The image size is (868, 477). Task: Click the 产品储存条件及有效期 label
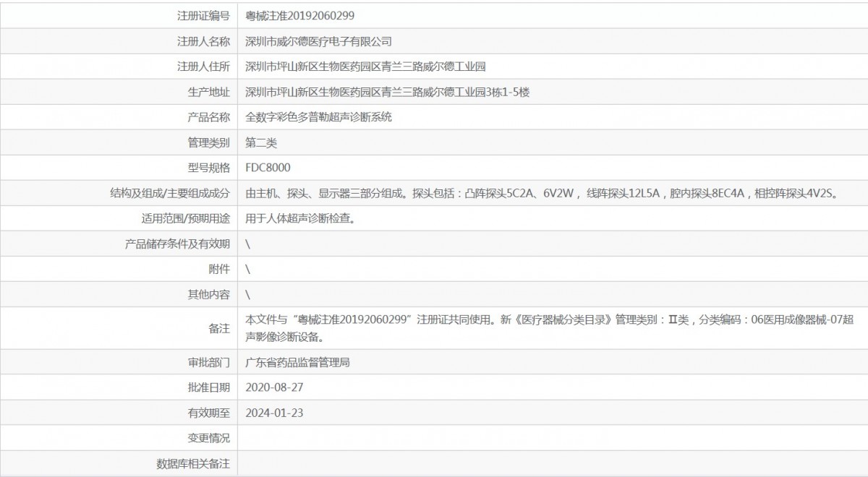pyautogui.click(x=178, y=244)
